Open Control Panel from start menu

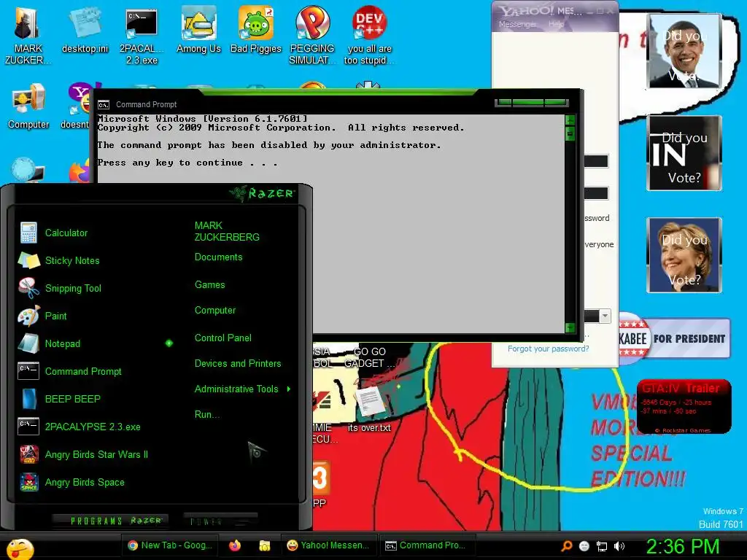tap(223, 338)
